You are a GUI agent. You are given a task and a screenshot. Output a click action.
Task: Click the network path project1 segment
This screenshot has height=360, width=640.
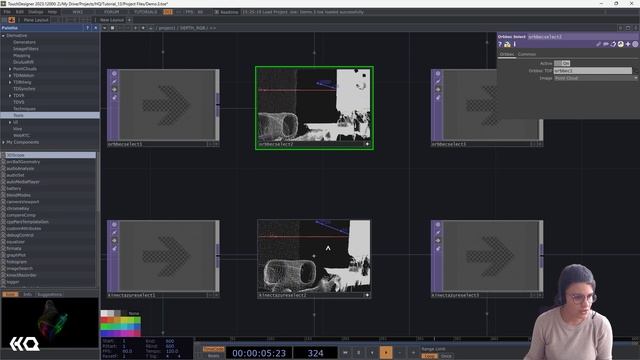pyautogui.click(x=167, y=28)
